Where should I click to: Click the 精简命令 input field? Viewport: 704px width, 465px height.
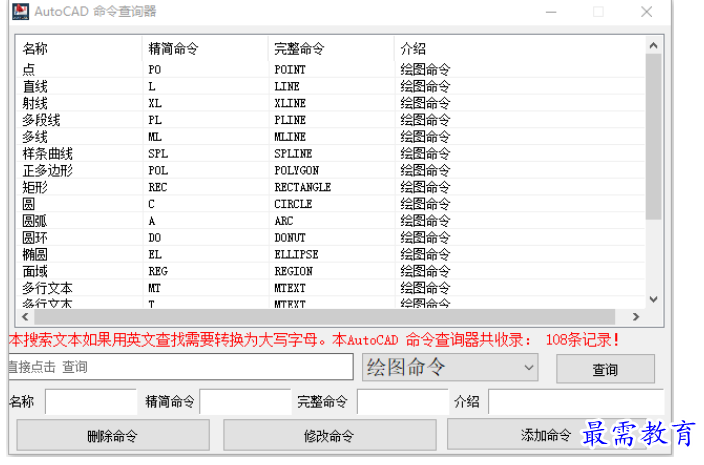coord(246,402)
